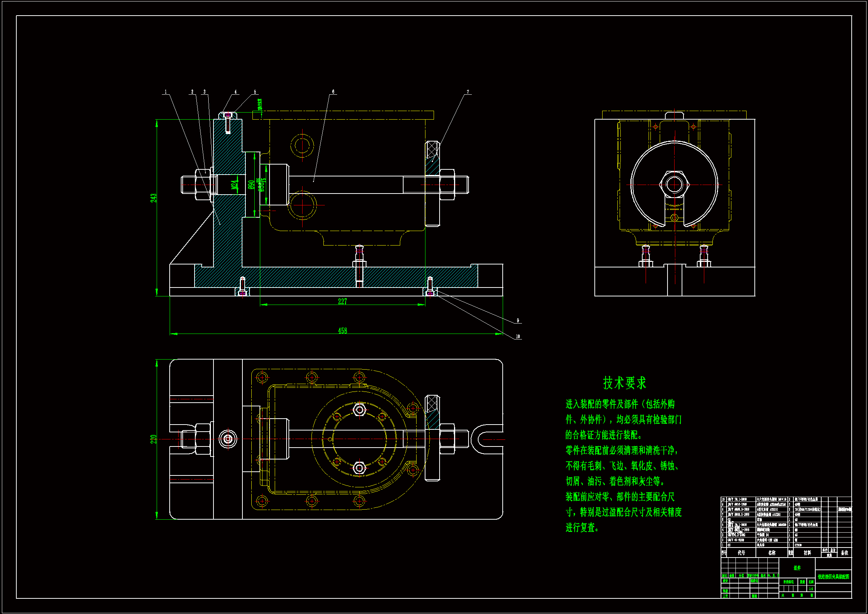Image resolution: width=868 pixels, height=614 pixels.
Task: Click the 458 overall length dimension
Action: pos(342,331)
